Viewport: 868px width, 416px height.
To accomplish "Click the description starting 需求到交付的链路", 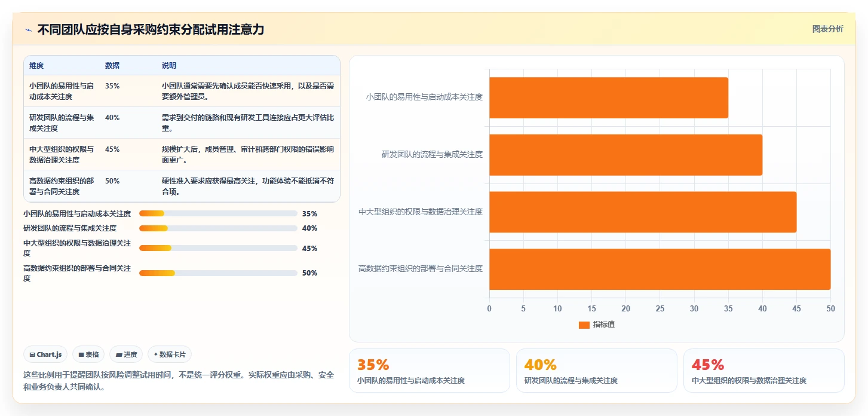I will 248,123.
